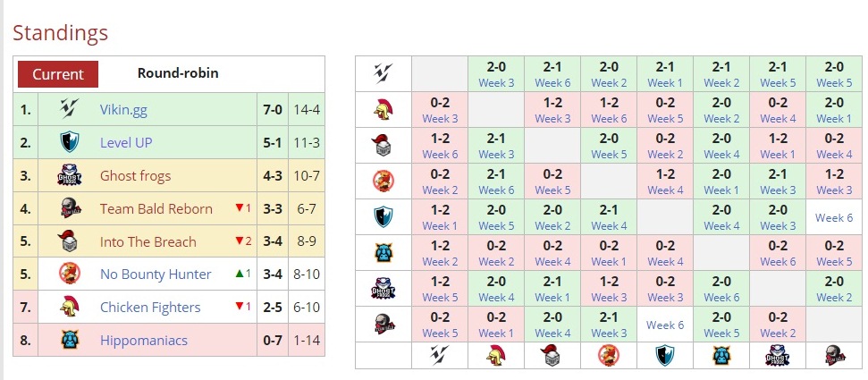The image size is (868, 380).
Task: Select Team Bald Reborn logo in standings list
Action: click(69, 208)
